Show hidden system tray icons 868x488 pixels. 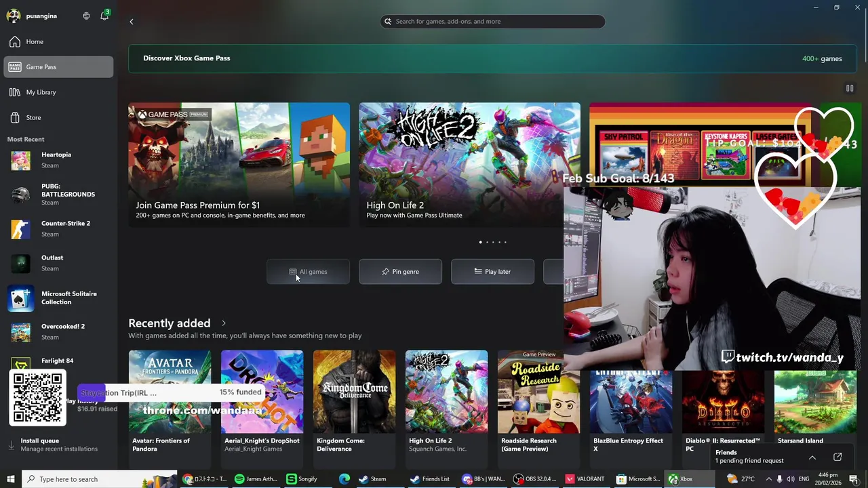(x=768, y=479)
